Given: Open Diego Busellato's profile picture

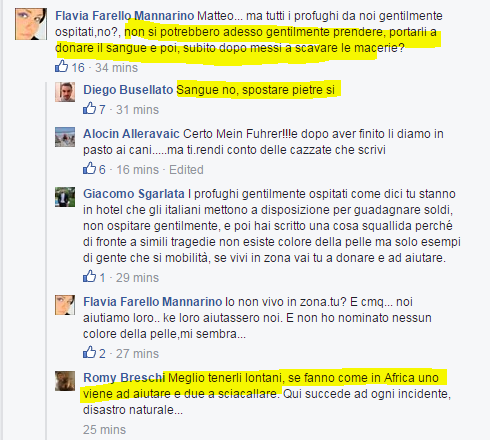Looking at the screenshot, I should (65, 92).
